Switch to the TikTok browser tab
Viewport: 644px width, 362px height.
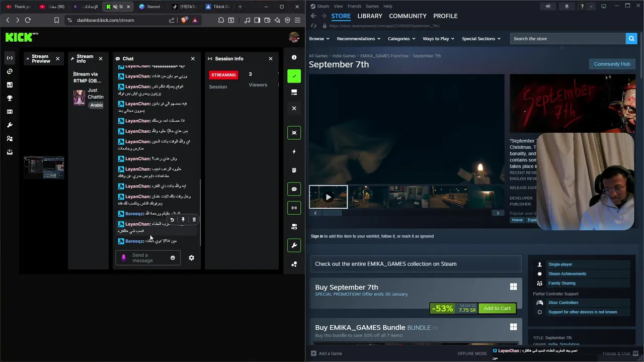pyautogui.click(x=184, y=7)
